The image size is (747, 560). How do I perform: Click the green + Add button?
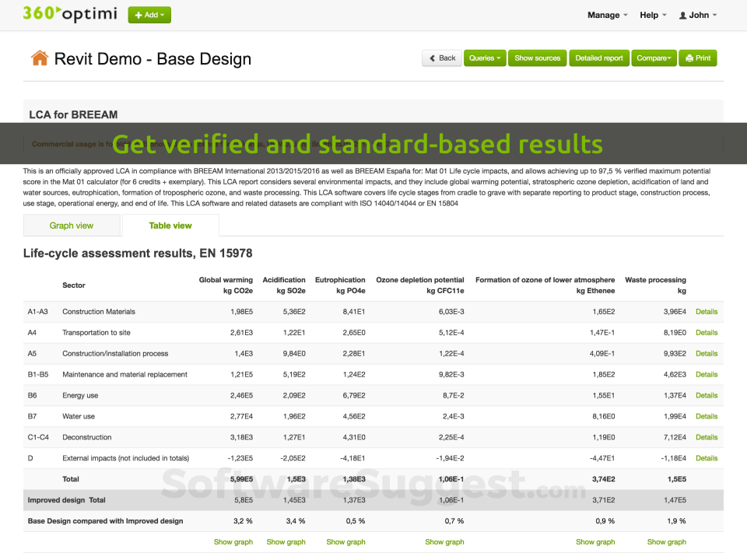149,14
